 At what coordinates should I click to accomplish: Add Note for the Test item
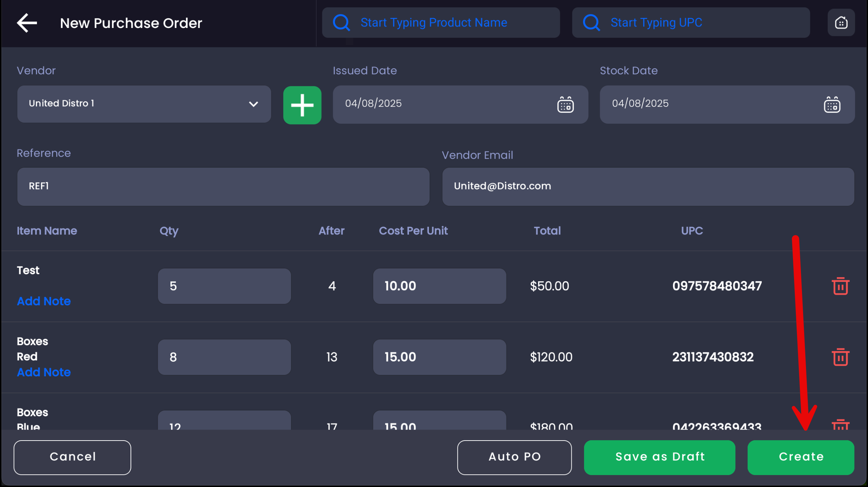pyautogui.click(x=44, y=301)
